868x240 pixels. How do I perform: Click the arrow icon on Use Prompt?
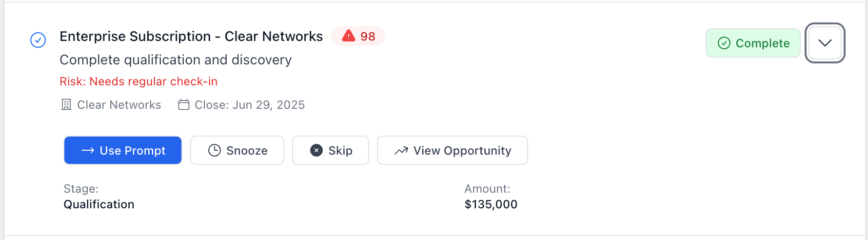pyautogui.click(x=88, y=151)
